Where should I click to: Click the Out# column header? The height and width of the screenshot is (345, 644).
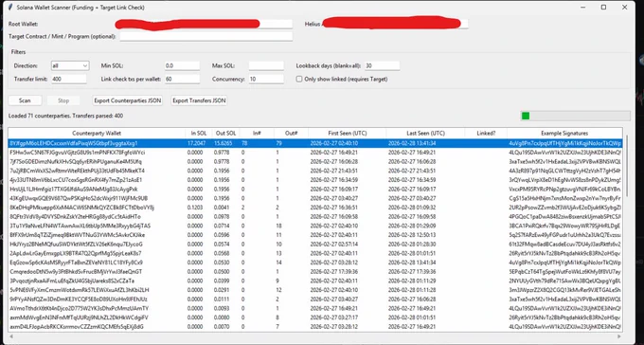[291, 134]
